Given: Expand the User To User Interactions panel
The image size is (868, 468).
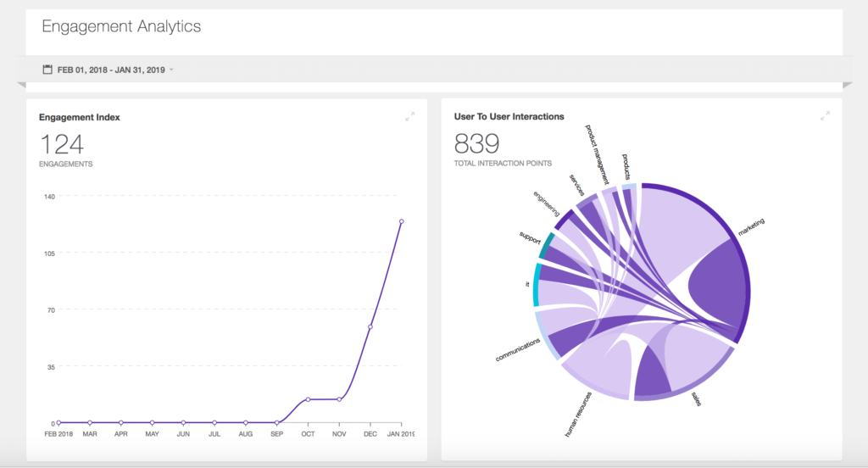Looking at the screenshot, I should point(825,116).
